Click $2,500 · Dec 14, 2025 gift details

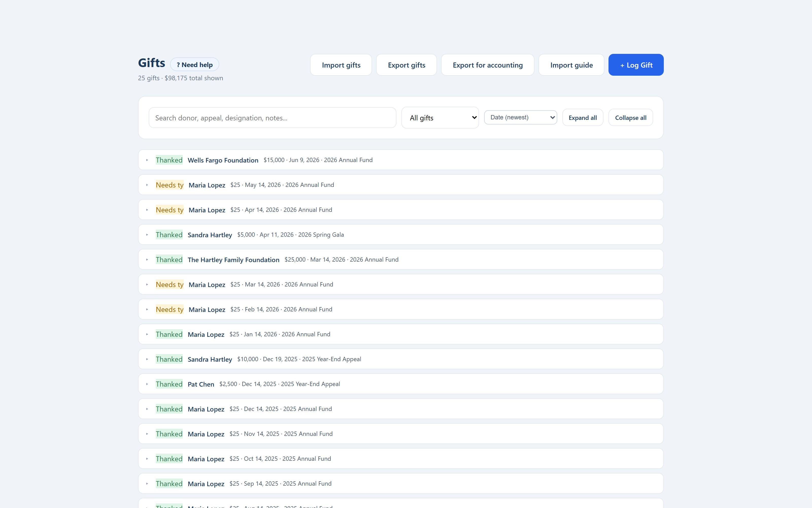coord(279,384)
